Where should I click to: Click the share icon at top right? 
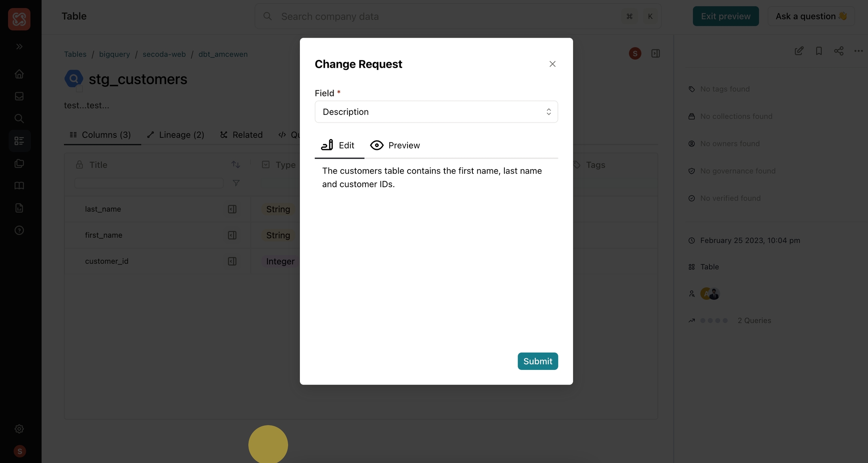coord(839,51)
